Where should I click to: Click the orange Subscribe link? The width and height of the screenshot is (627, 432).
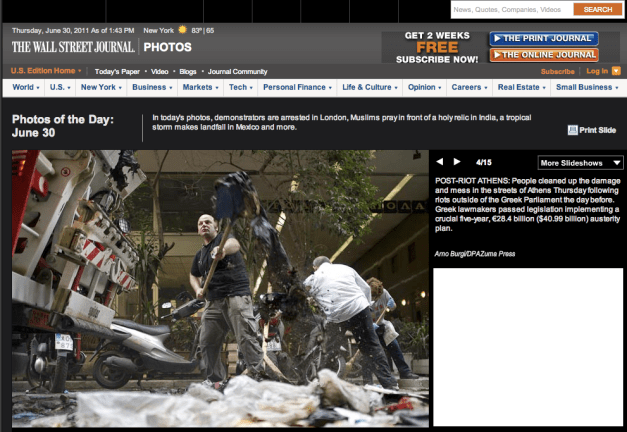557,72
